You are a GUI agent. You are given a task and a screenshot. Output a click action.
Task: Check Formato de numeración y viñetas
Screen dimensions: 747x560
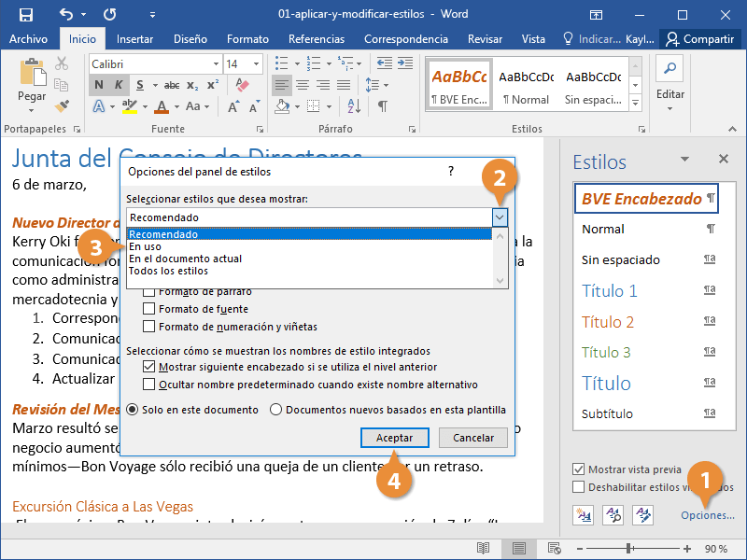(149, 326)
